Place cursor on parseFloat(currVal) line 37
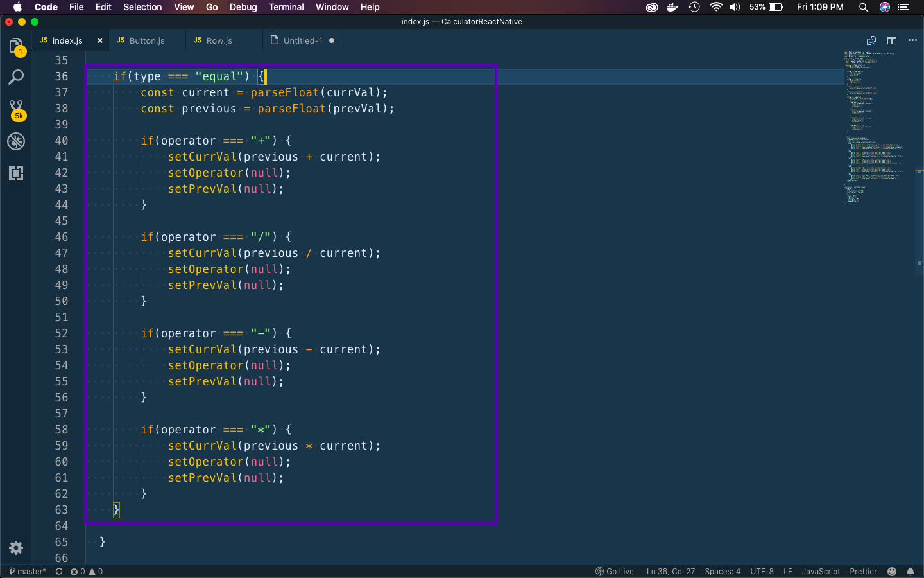 click(319, 92)
